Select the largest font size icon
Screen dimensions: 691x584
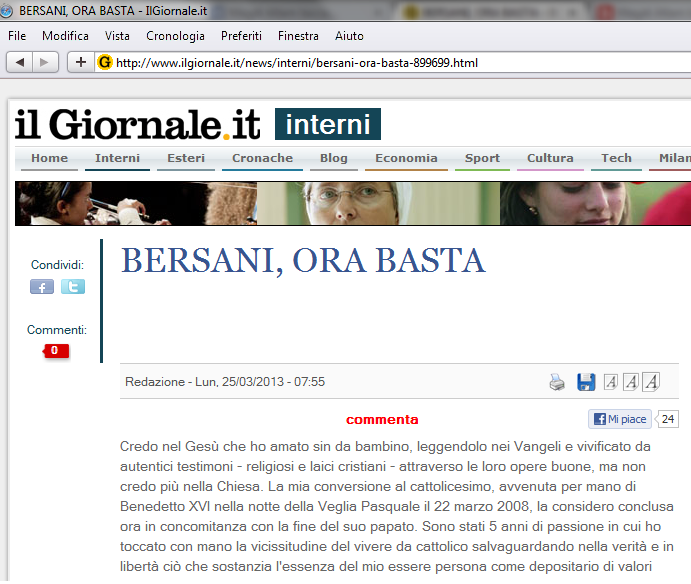(x=651, y=382)
